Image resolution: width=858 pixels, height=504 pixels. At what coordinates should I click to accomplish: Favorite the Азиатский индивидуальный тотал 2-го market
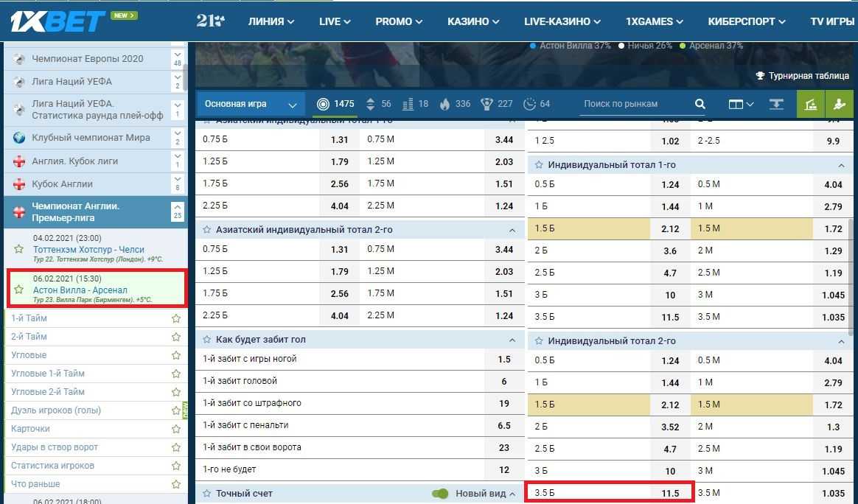(207, 230)
